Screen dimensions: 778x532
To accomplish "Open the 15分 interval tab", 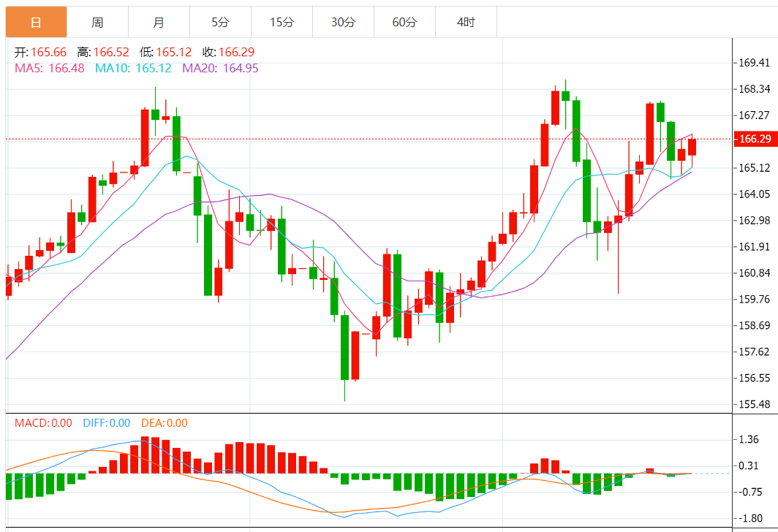I will click(282, 23).
